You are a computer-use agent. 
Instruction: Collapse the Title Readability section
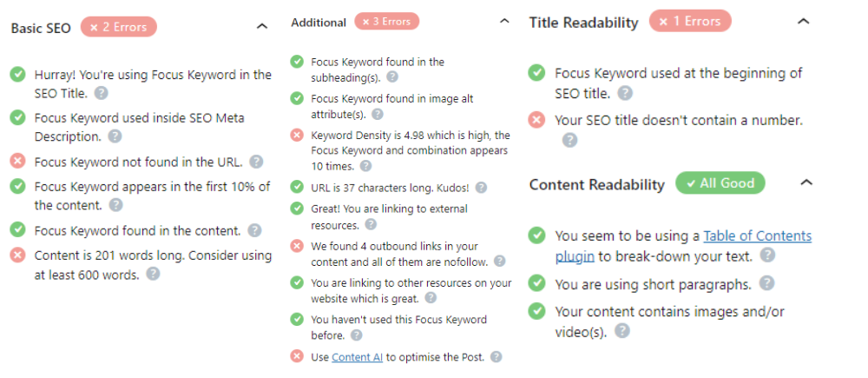pyautogui.click(x=803, y=21)
